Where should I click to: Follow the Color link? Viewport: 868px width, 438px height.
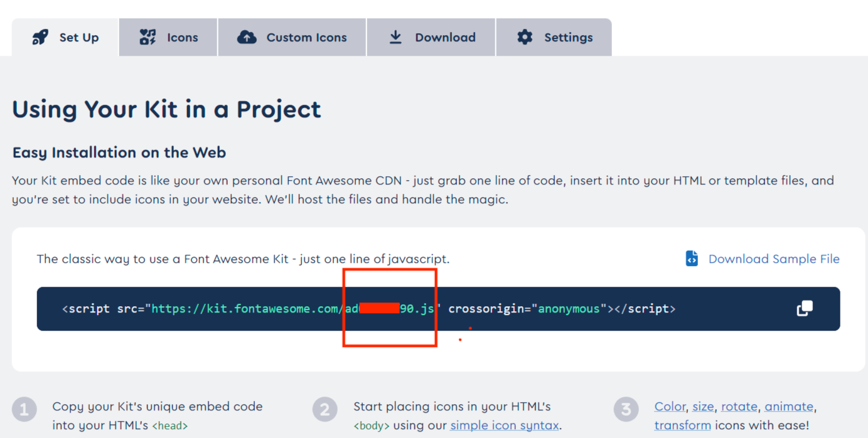click(x=670, y=407)
